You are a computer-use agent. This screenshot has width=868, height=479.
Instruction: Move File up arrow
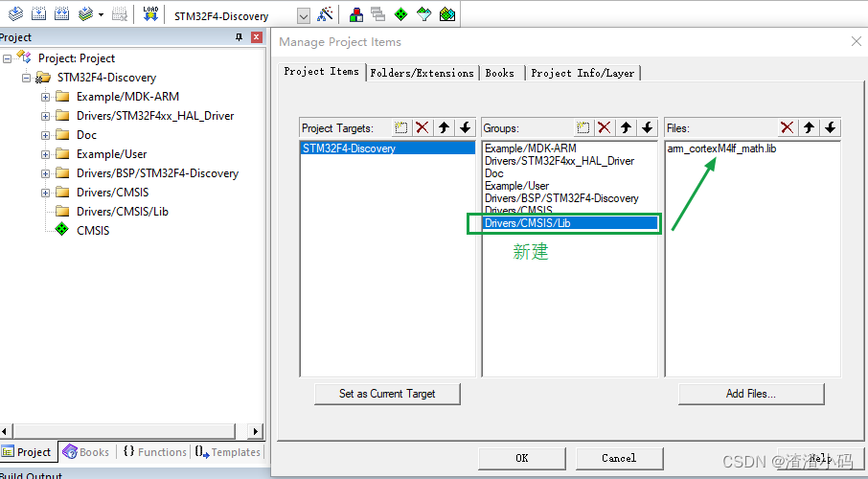tap(809, 128)
